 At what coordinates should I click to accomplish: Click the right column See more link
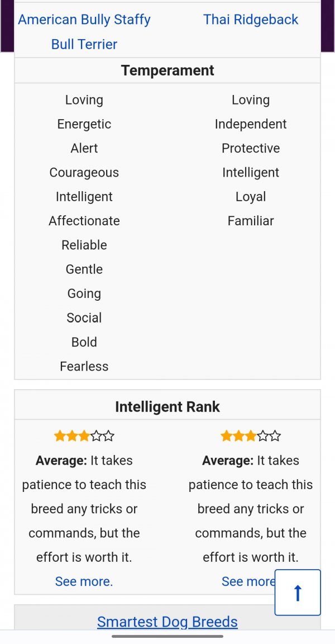pos(248,581)
